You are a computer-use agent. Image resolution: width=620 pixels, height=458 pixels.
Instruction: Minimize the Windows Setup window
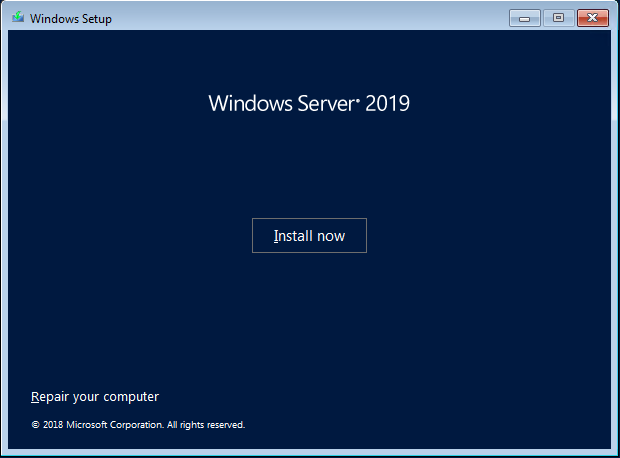[525, 18]
